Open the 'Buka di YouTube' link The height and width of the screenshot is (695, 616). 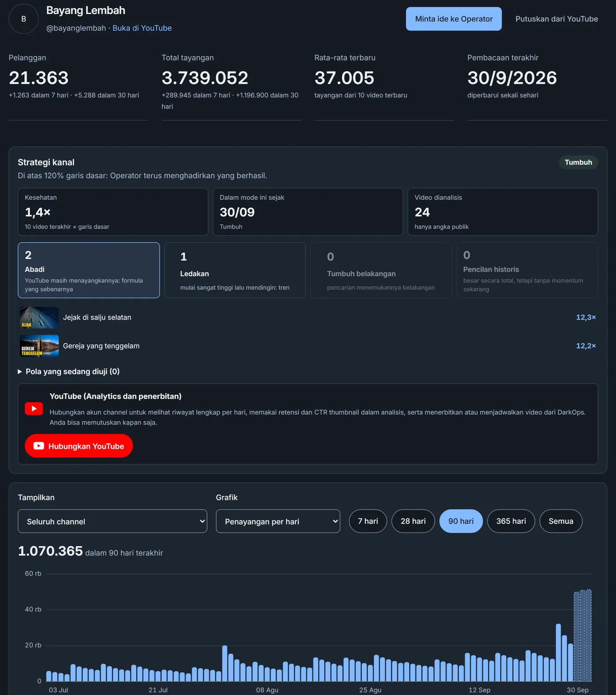pos(142,28)
